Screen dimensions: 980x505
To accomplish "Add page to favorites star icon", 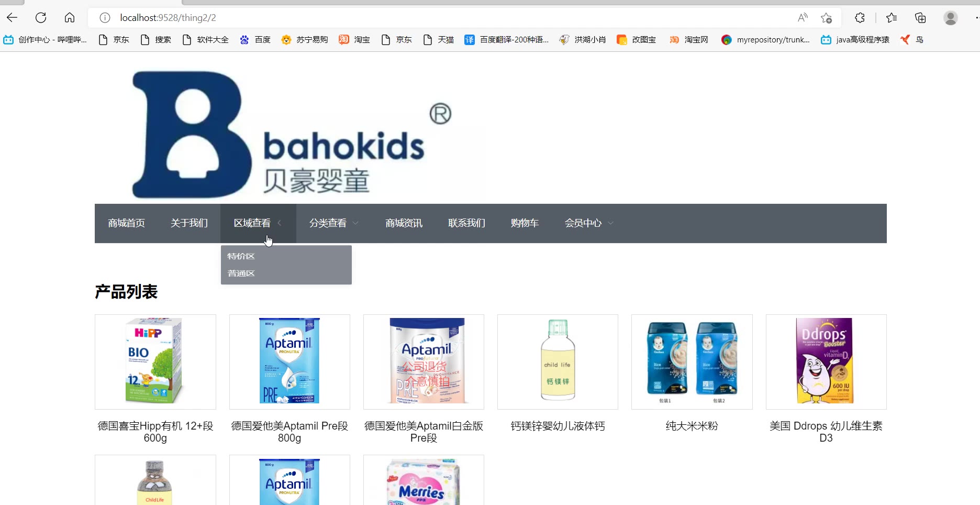I will click(826, 18).
